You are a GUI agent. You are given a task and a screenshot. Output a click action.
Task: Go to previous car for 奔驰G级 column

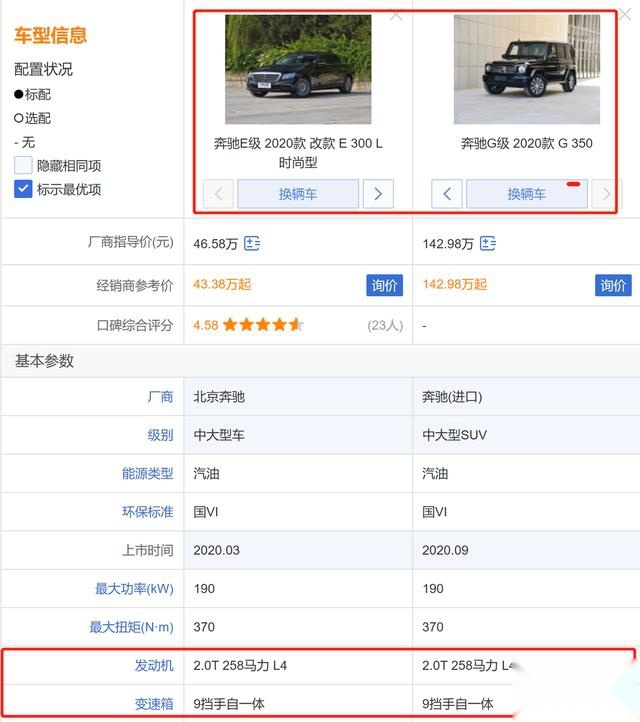pyautogui.click(x=447, y=194)
